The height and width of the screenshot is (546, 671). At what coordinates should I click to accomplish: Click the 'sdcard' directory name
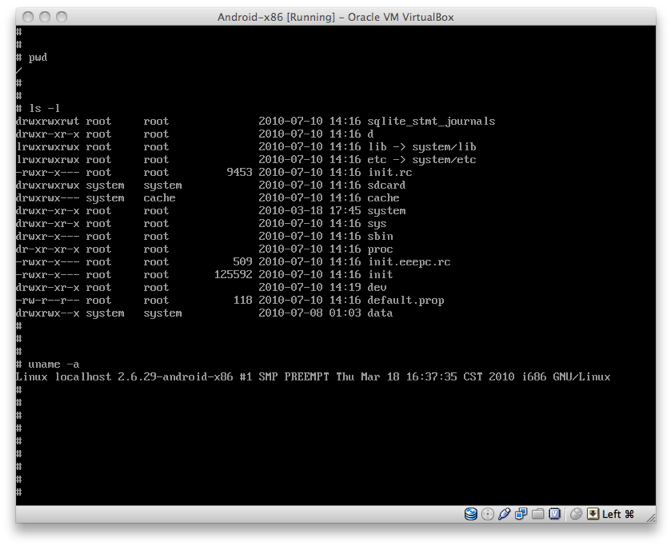(386, 185)
